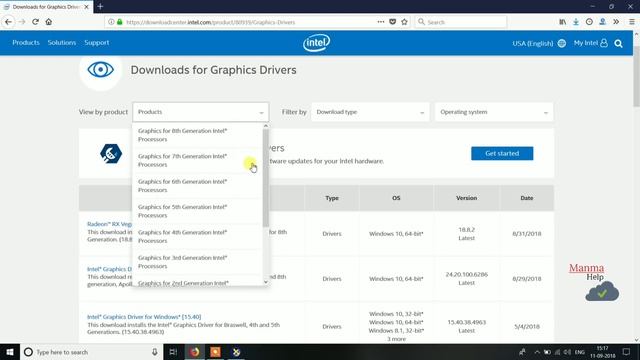This screenshot has height=360, width=640.
Task: Open the Firefox hamburger menu
Action: (x=631, y=22)
